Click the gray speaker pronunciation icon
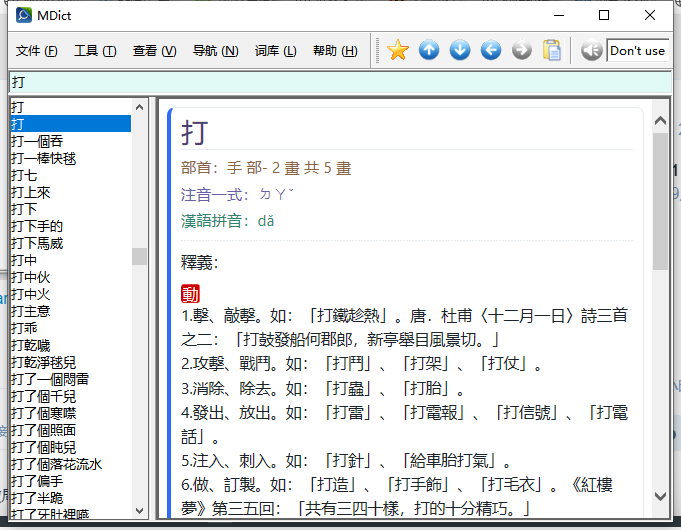Viewport: 681px width, 530px height. coord(591,50)
